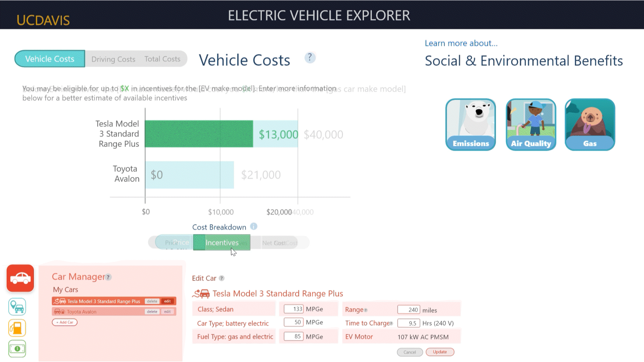Click the 'My Cars' heading
This screenshot has height=362, width=644.
click(65, 290)
